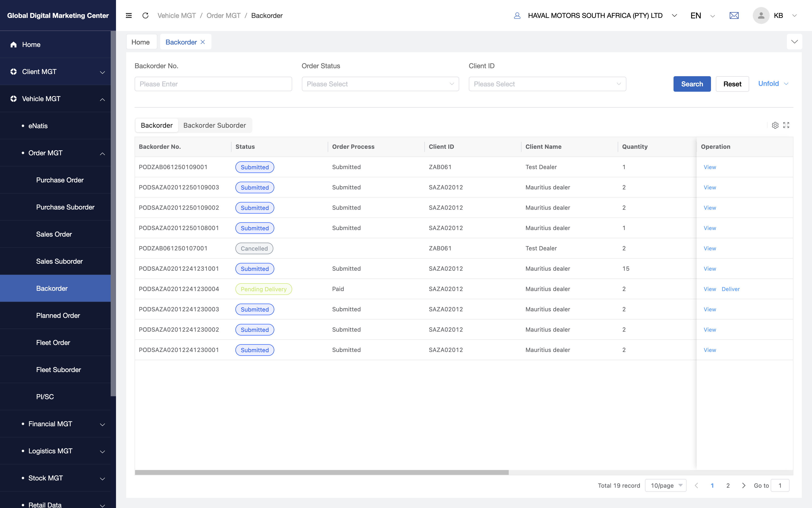Screen dimensions: 812x508
Task: Go to previous page arrow
Action: point(696,486)
